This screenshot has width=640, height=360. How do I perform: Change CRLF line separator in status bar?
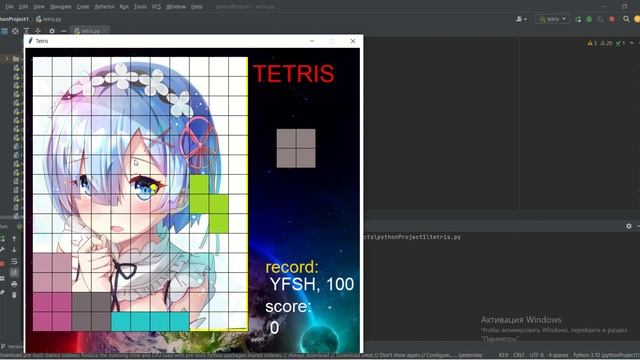(x=519, y=355)
